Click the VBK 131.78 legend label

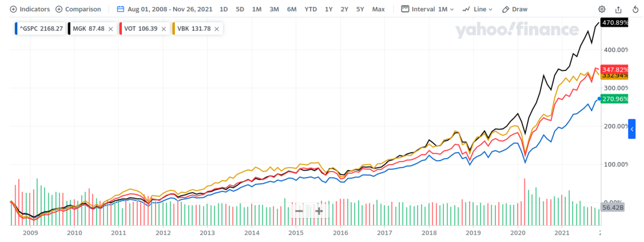pyautogui.click(x=195, y=29)
